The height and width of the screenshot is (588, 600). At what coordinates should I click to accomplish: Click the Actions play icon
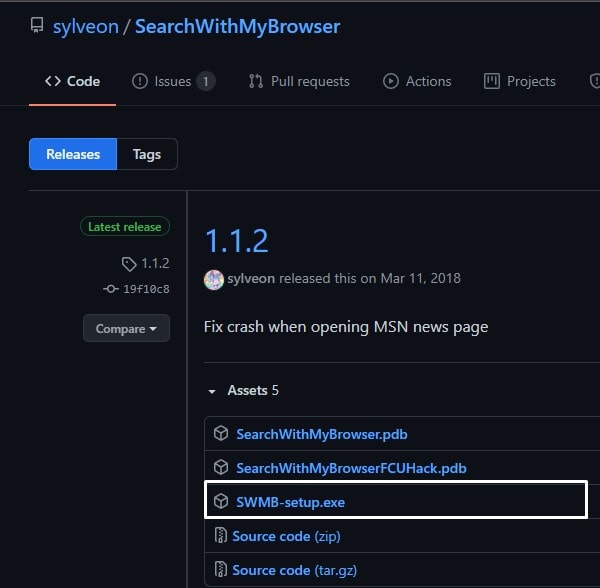click(391, 81)
